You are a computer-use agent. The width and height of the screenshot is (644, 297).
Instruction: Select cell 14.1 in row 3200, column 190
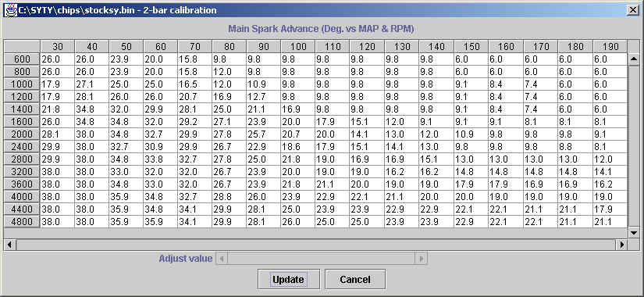pyautogui.click(x=610, y=171)
